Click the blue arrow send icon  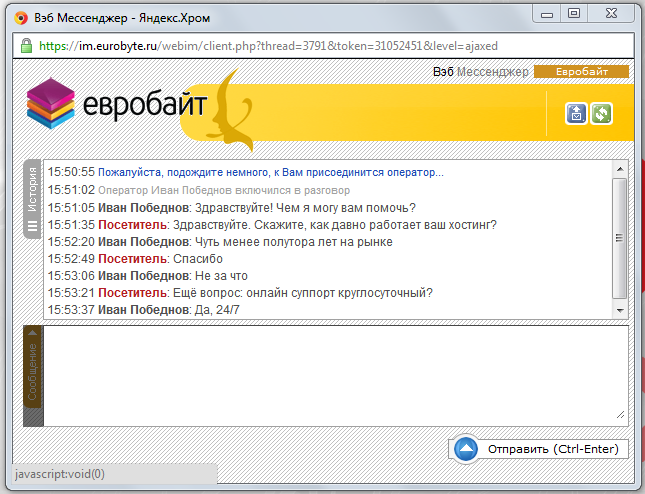tap(466, 449)
